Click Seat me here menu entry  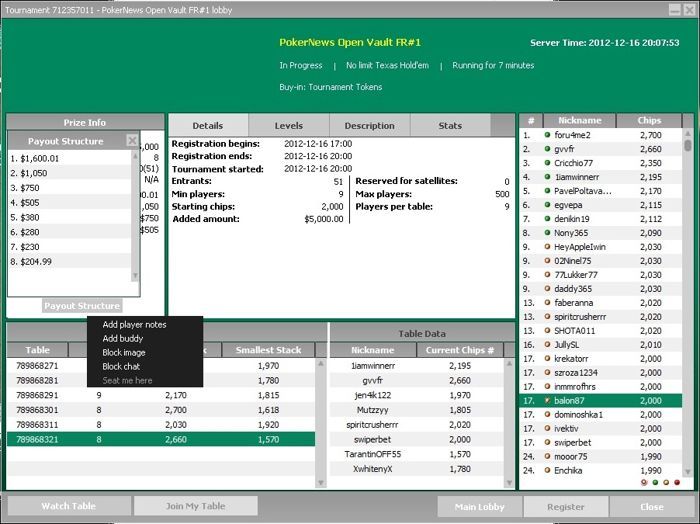[x=127, y=380]
